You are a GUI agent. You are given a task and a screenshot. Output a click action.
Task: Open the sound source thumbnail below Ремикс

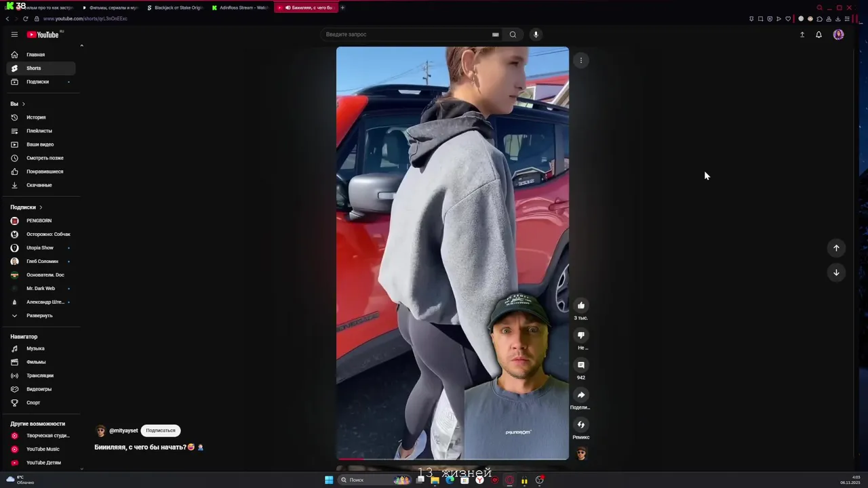coord(581,453)
